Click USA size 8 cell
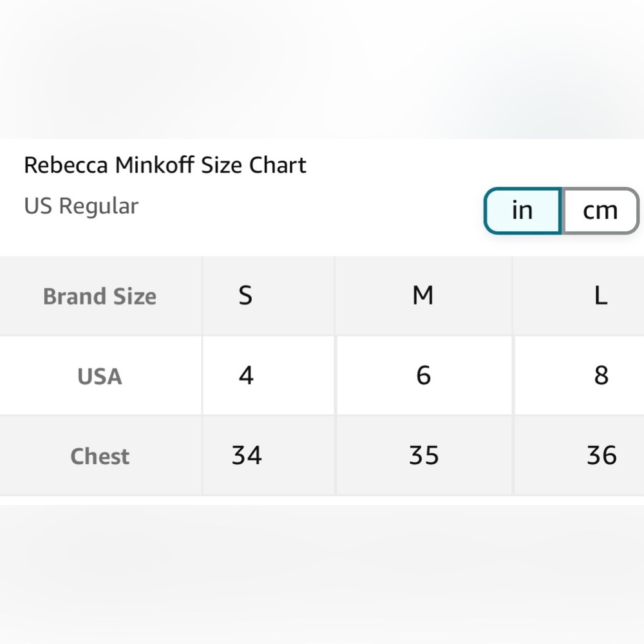The height and width of the screenshot is (644, 644). pos(601,375)
